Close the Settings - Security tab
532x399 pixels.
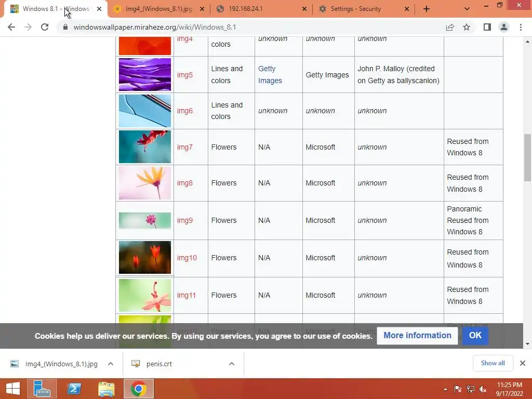[407, 9]
